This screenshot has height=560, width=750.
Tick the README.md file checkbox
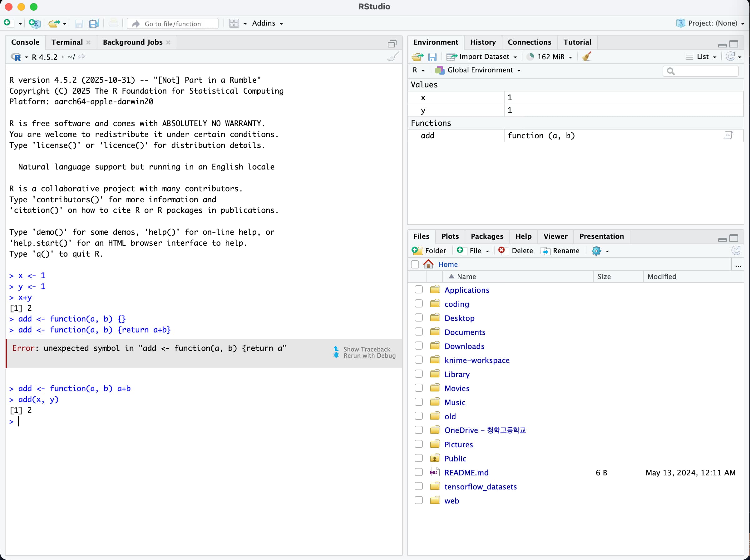[419, 472]
